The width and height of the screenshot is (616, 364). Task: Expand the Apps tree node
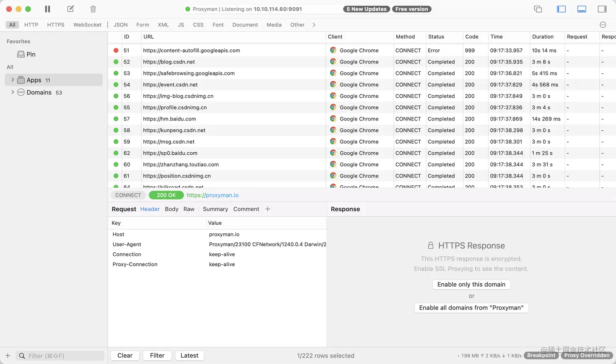13,80
